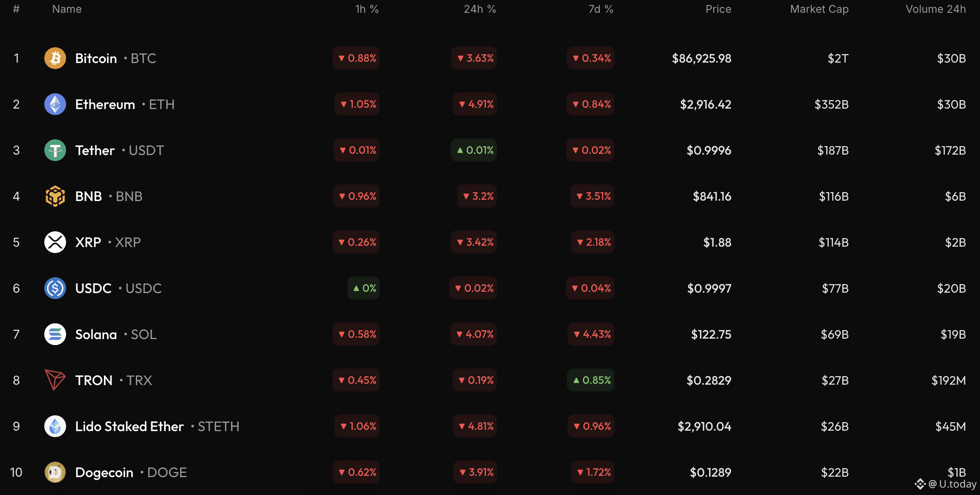Click TRON's green 7d change badge
980x495 pixels.
[x=591, y=380]
